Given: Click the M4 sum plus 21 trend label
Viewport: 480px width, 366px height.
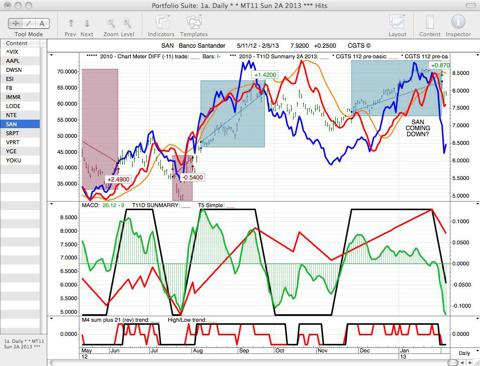Looking at the screenshot, I should click(x=115, y=320).
